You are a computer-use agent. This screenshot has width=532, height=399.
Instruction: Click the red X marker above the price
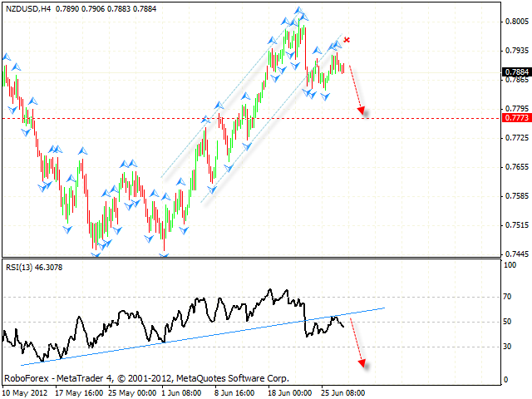(x=347, y=40)
